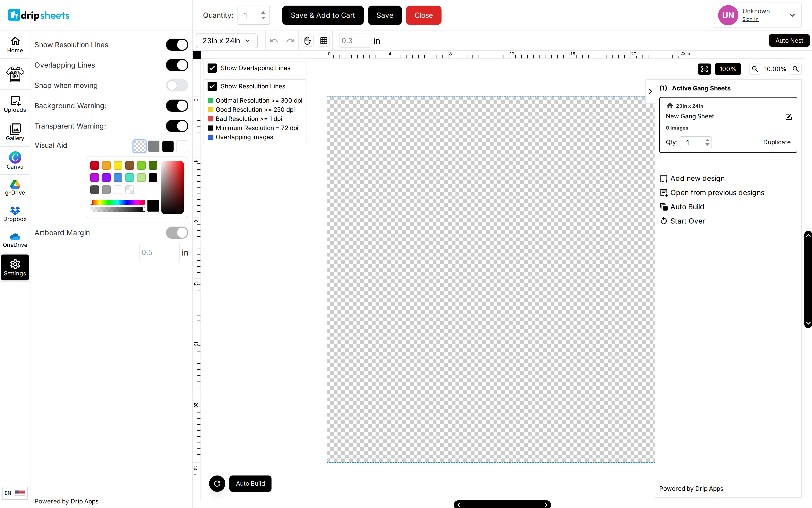
Task: Open the Uploads panel
Action: (15, 104)
